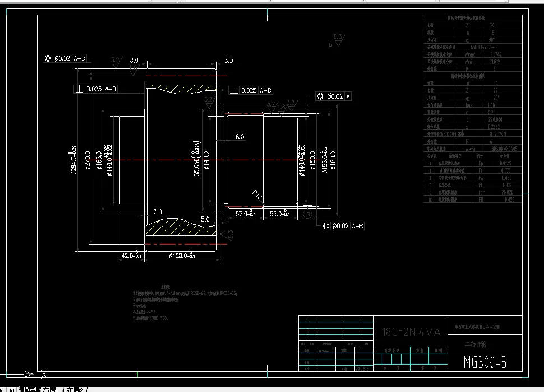This screenshot has width=544, height=392.
Task: Select the MG300-5 drawing number text
Action: click(x=485, y=362)
